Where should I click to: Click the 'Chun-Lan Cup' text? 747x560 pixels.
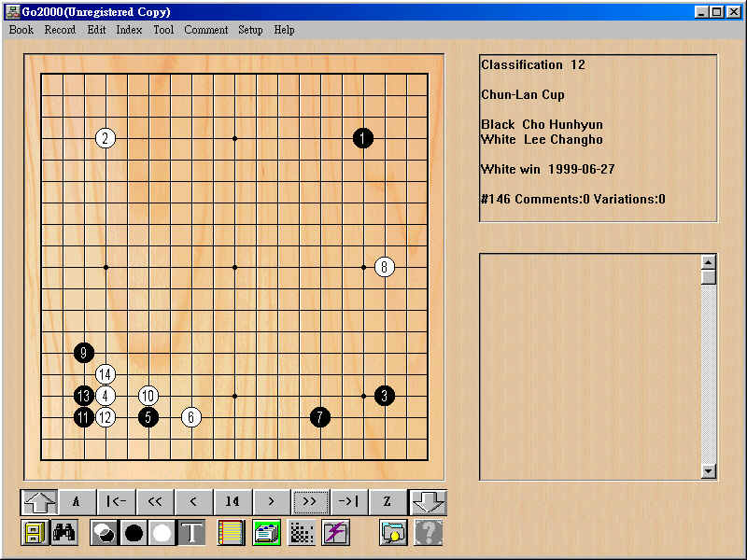pos(523,95)
